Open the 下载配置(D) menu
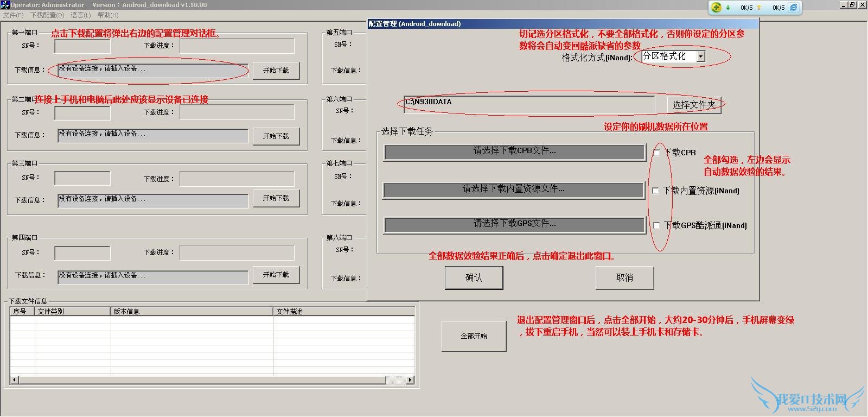Image resolution: width=868 pixels, height=417 pixels. point(47,15)
